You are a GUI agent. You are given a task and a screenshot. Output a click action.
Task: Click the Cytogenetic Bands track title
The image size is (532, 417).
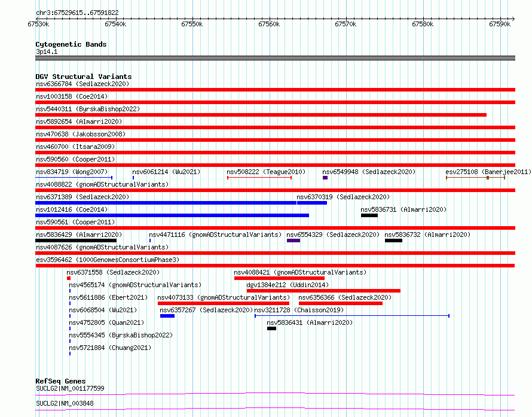point(71,44)
